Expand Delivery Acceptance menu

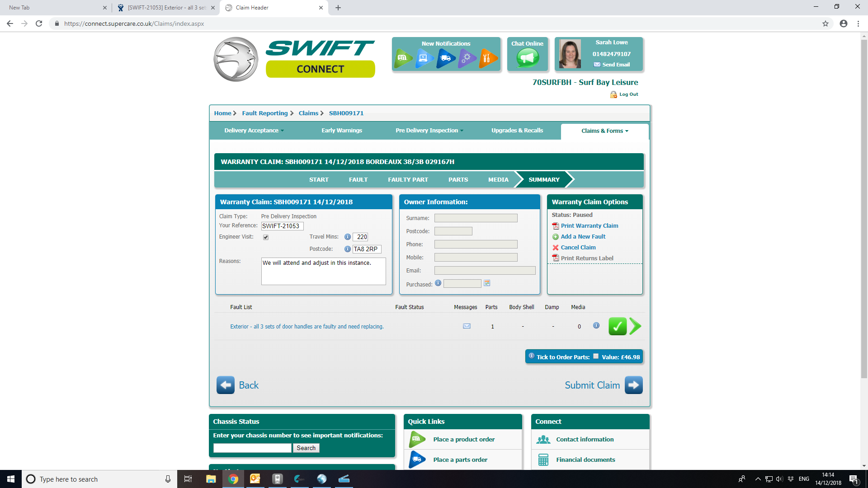coord(254,131)
